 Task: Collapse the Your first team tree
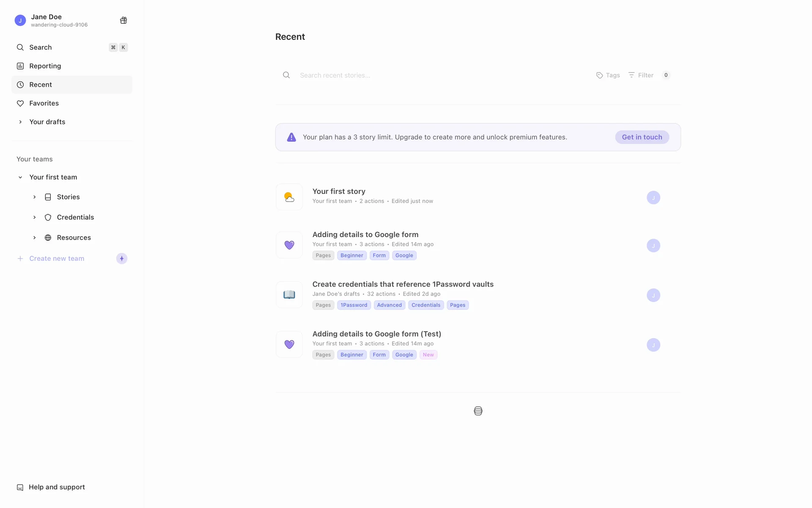(20, 177)
